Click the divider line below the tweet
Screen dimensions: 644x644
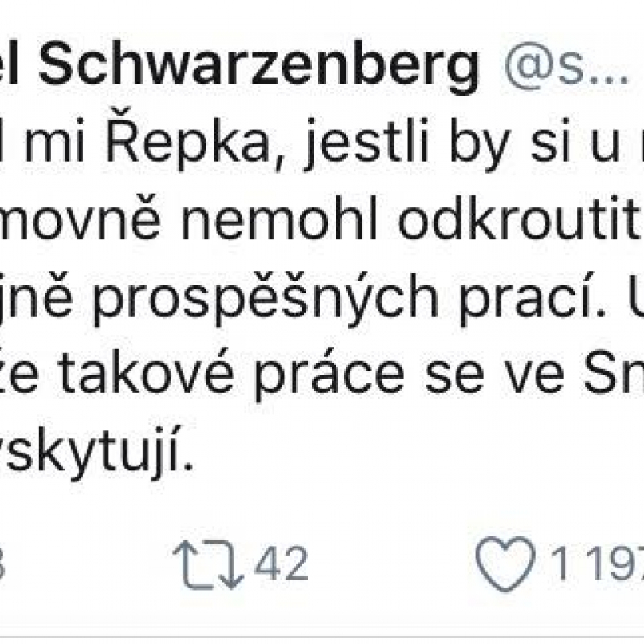coord(322,638)
